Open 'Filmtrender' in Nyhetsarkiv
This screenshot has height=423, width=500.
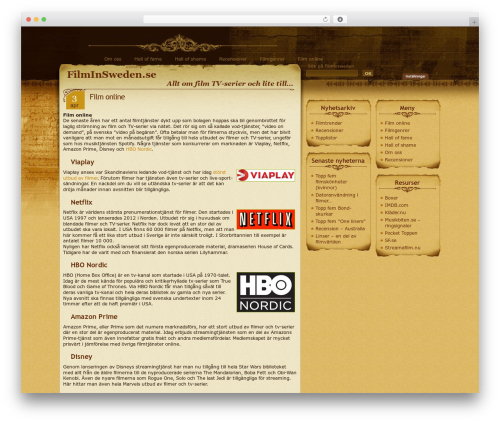point(328,123)
